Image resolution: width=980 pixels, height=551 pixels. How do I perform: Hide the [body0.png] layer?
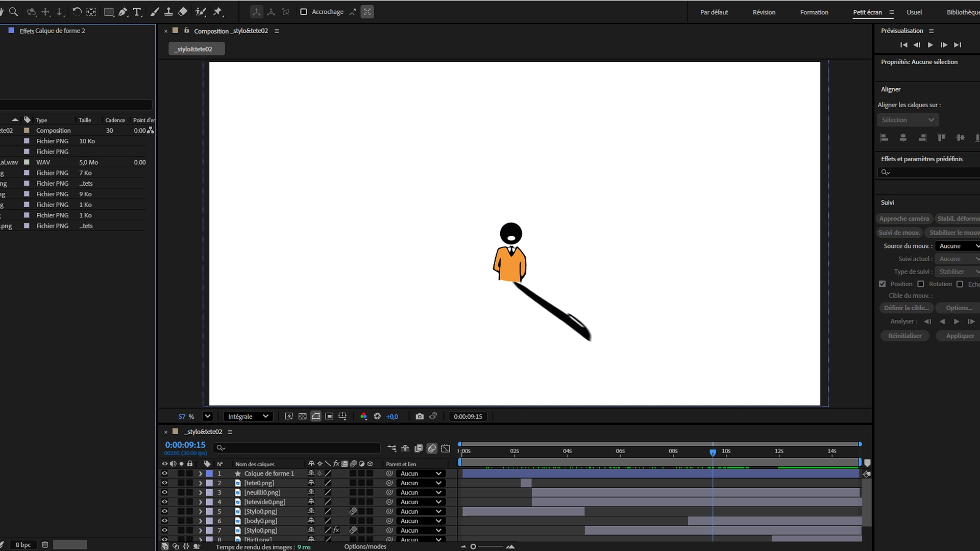click(164, 521)
